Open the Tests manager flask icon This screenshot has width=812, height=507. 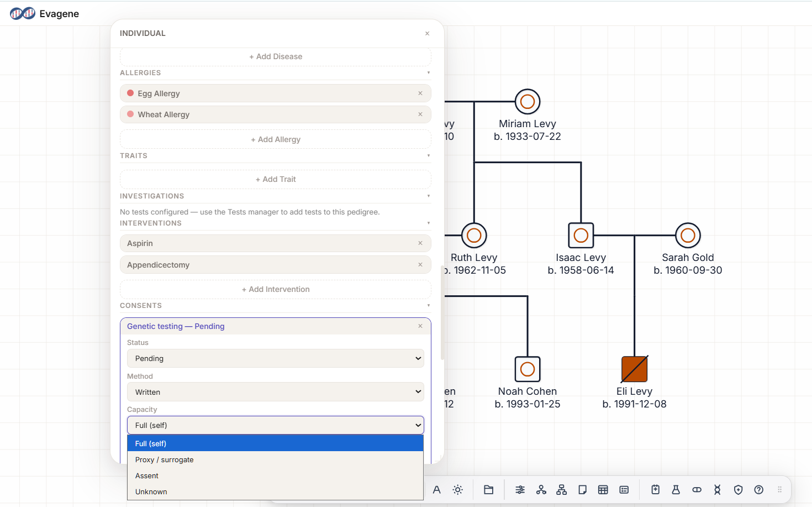click(x=676, y=490)
